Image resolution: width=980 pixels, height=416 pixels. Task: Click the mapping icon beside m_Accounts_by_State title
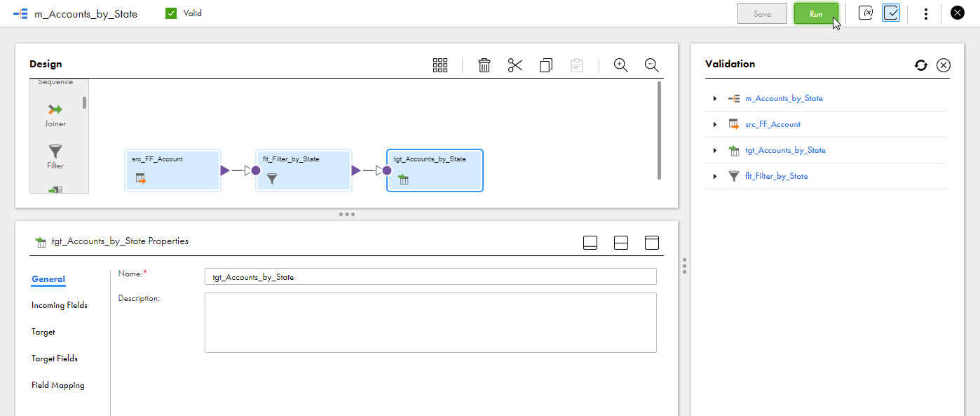(21, 13)
